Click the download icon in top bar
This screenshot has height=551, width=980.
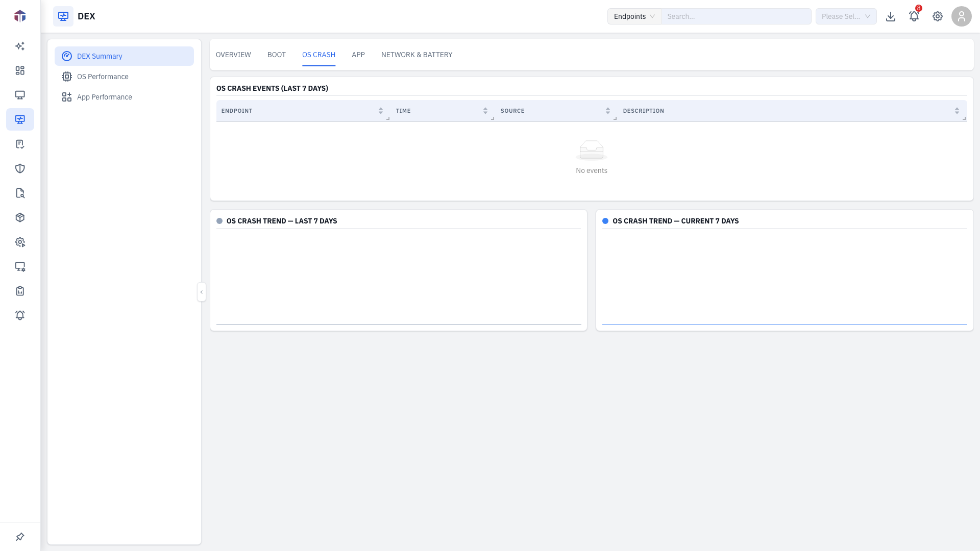point(891,16)
